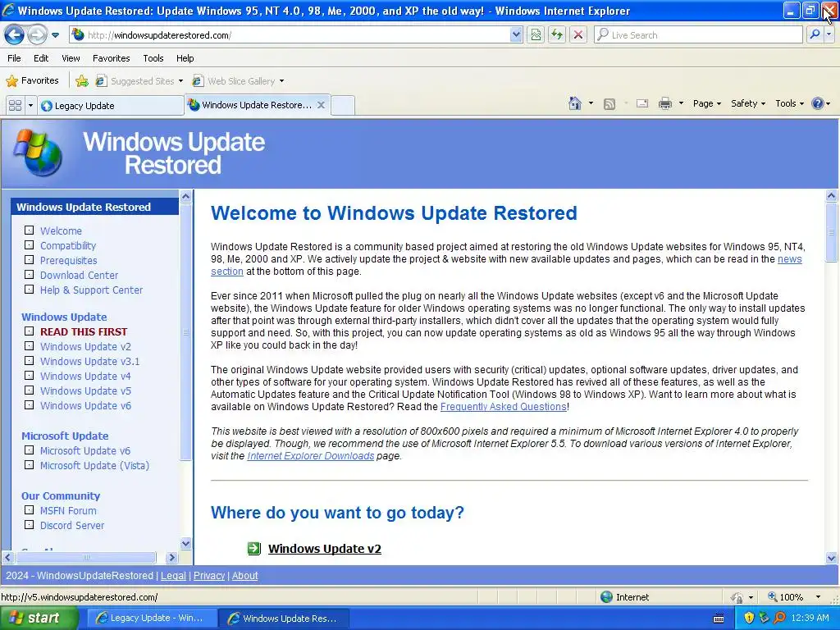Click the empty New Tab button
This screenshot has height=630, width=840.
[343, 106]
